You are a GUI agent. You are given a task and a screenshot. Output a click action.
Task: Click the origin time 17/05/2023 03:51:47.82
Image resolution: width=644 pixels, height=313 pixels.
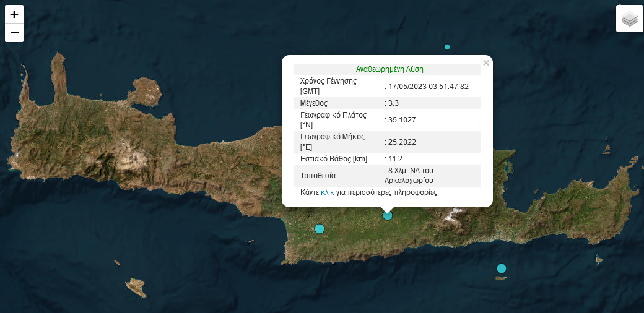pyautogui.click(x=428, y=87)
